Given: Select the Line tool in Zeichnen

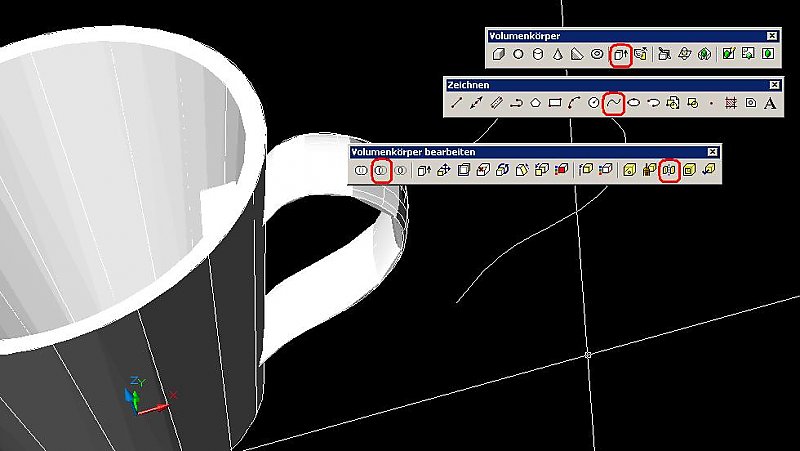Looking at the screenshot, I should pos(456,103).
